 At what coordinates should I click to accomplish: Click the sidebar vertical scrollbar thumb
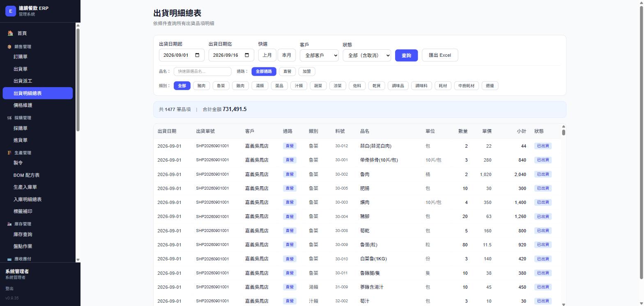(x=78, y=80)
